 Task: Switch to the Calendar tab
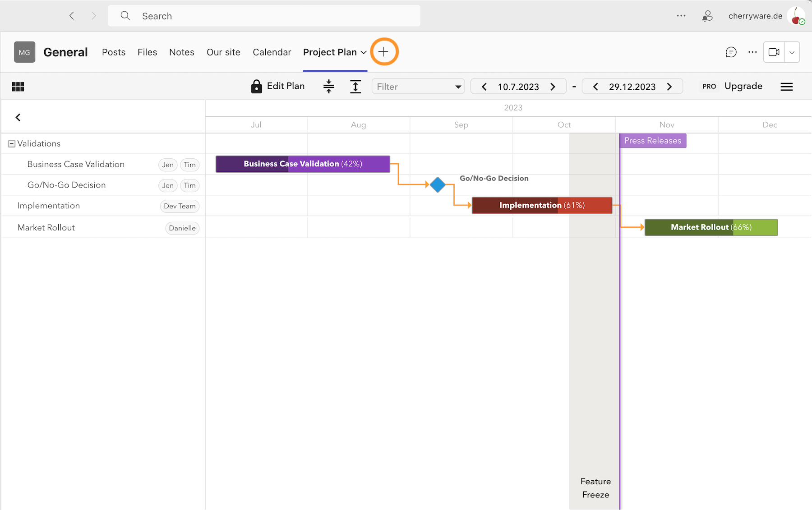click(272, 52)
